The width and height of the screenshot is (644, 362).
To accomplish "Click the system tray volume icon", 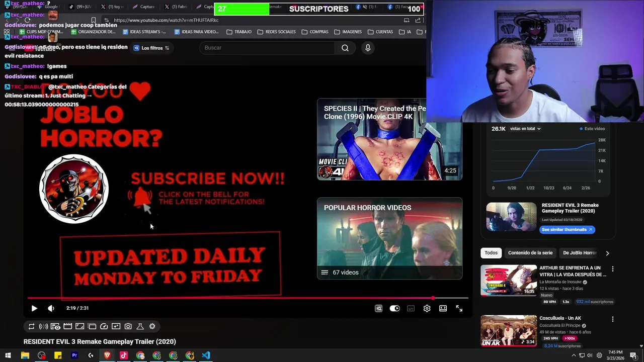I will coord(590,355).
